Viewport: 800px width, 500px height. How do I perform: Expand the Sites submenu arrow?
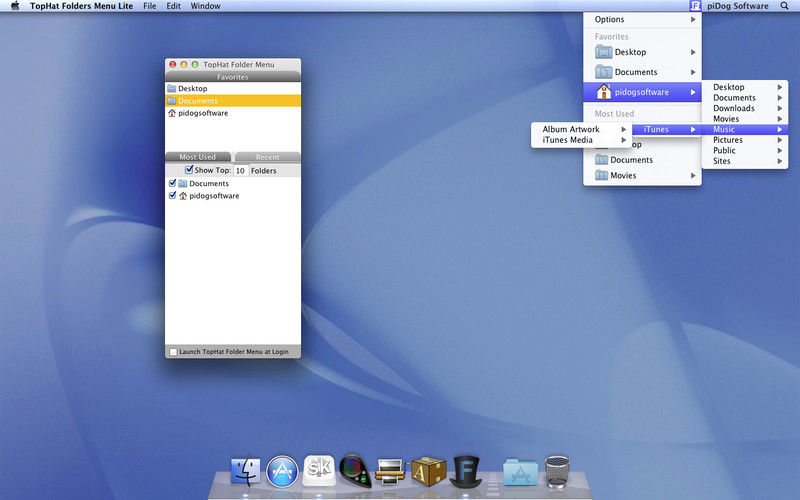tap(780, 161)
